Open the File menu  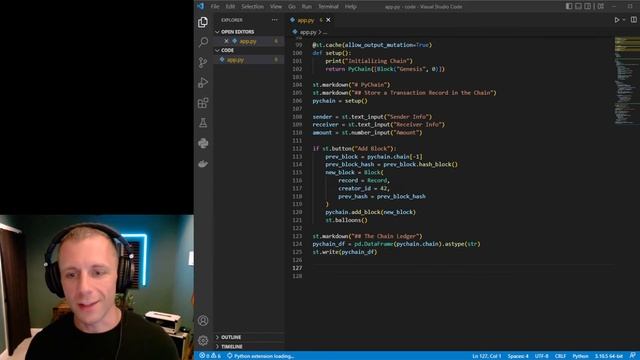[215, 7]
